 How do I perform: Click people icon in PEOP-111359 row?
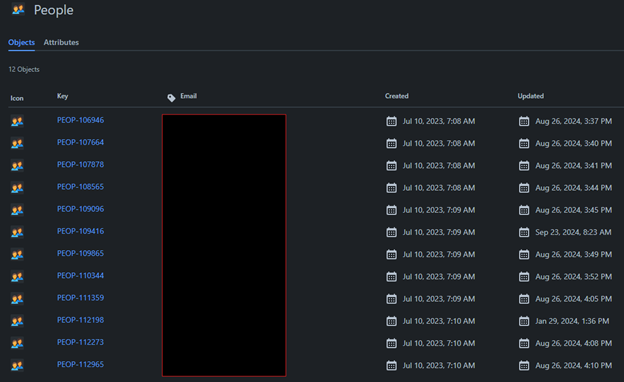(x=17, y=299)
